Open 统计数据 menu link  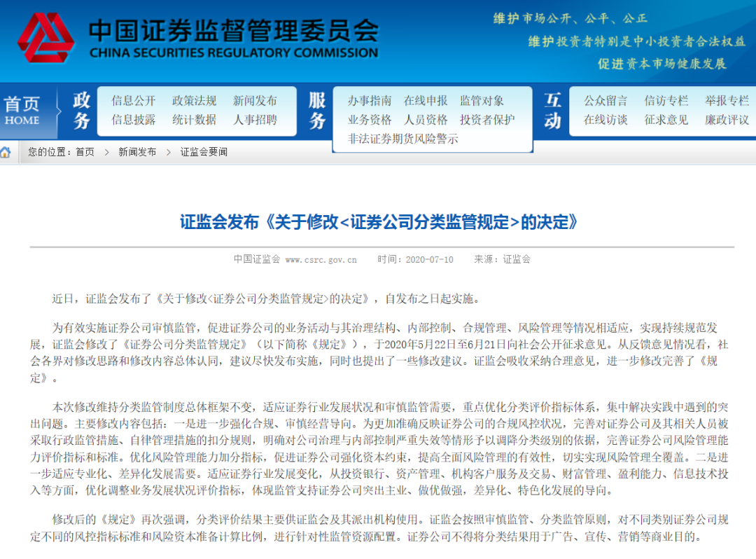point(195,120)
